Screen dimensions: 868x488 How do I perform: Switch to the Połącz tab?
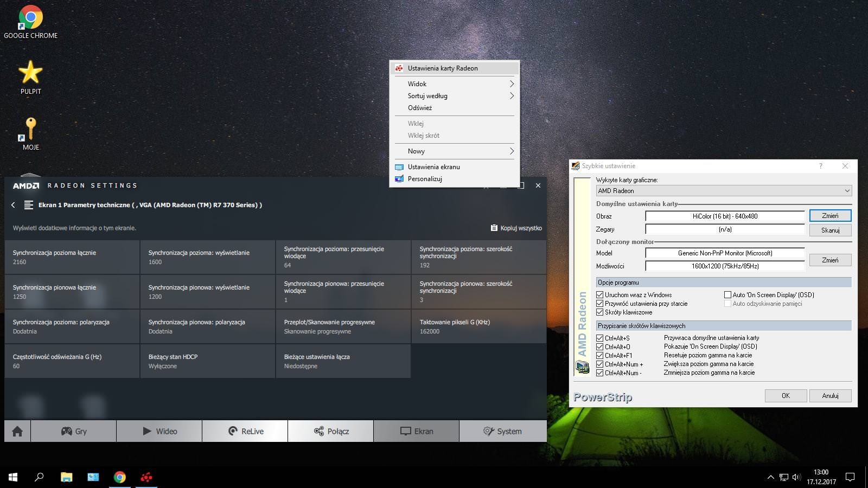pos(331,431)
